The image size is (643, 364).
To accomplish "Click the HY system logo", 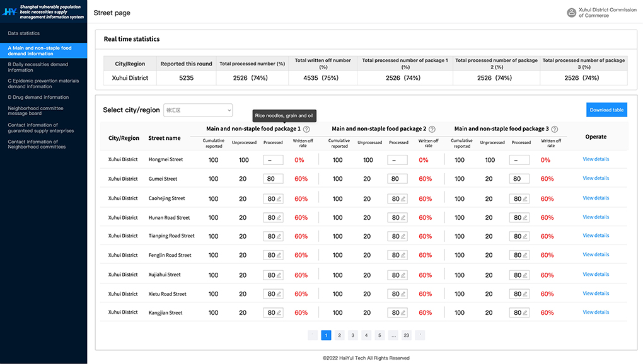I will tap(9, 12).
